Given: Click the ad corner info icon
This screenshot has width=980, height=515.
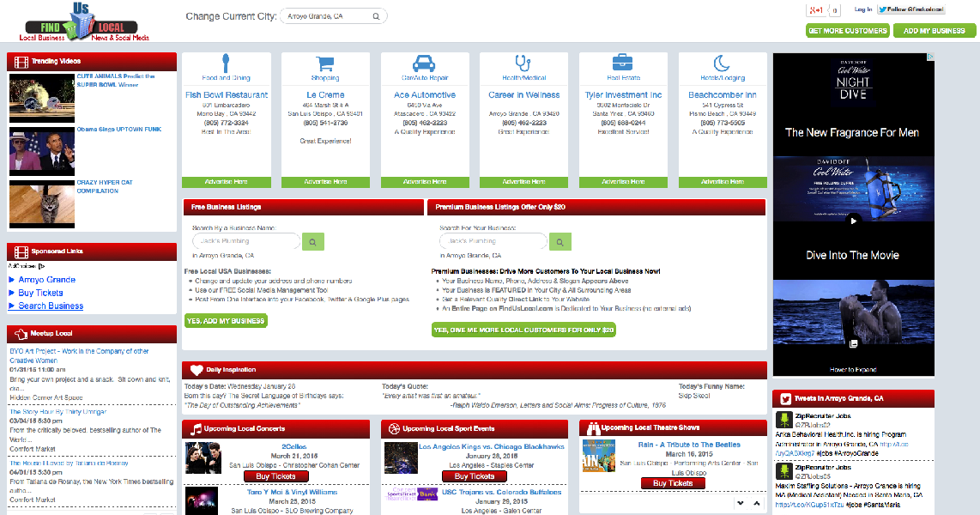Looking at the screenshot, I should [930, 57].
